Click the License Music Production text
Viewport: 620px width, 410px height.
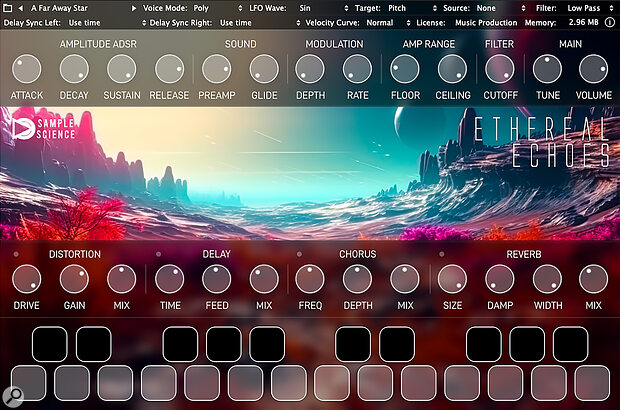486,23
